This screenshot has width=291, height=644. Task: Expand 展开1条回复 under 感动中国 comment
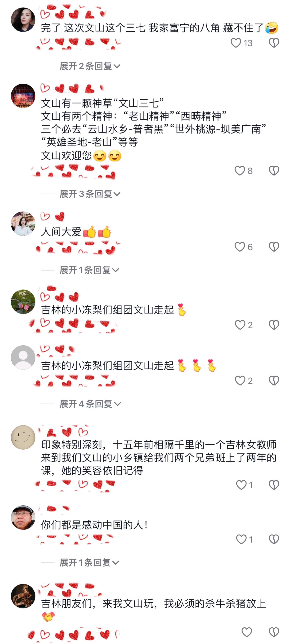89,563
